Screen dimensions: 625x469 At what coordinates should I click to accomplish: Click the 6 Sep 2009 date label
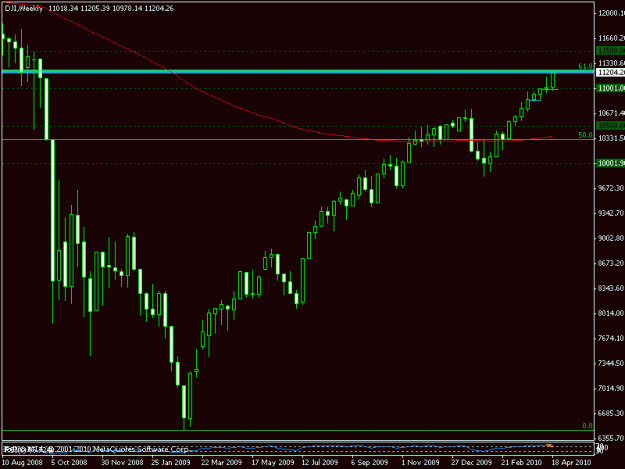[x=369, y=462]
